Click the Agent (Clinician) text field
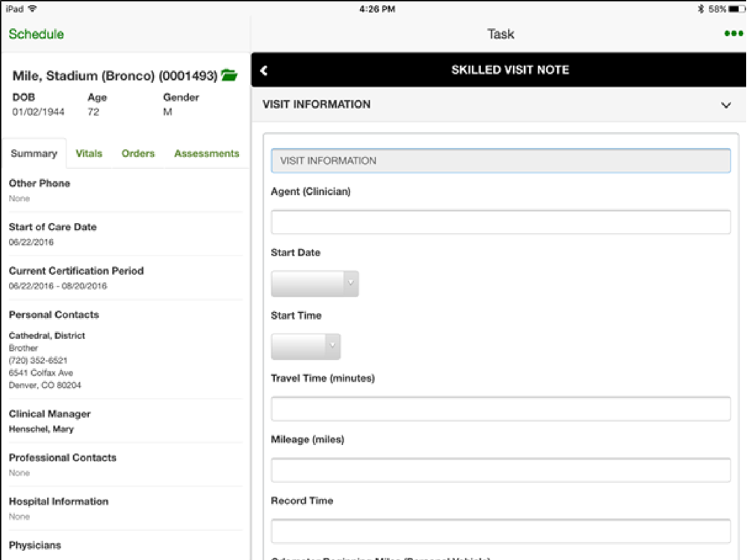Screen dimensions: 747x560 coord(500,223)
